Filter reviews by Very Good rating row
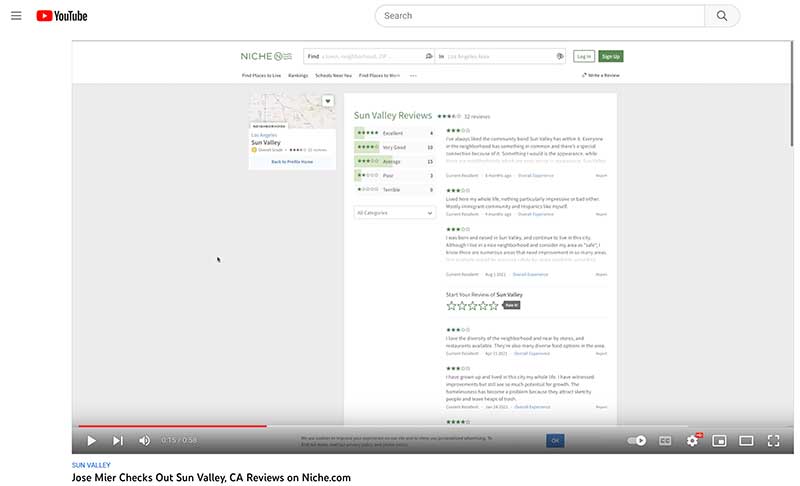This screenshot has height=486, width=800. (395, 147)
